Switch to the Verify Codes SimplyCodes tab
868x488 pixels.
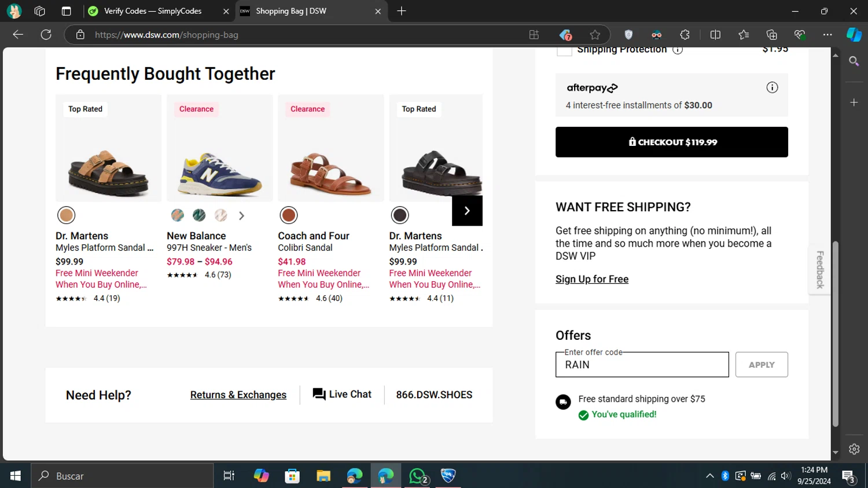pos(153,11)
